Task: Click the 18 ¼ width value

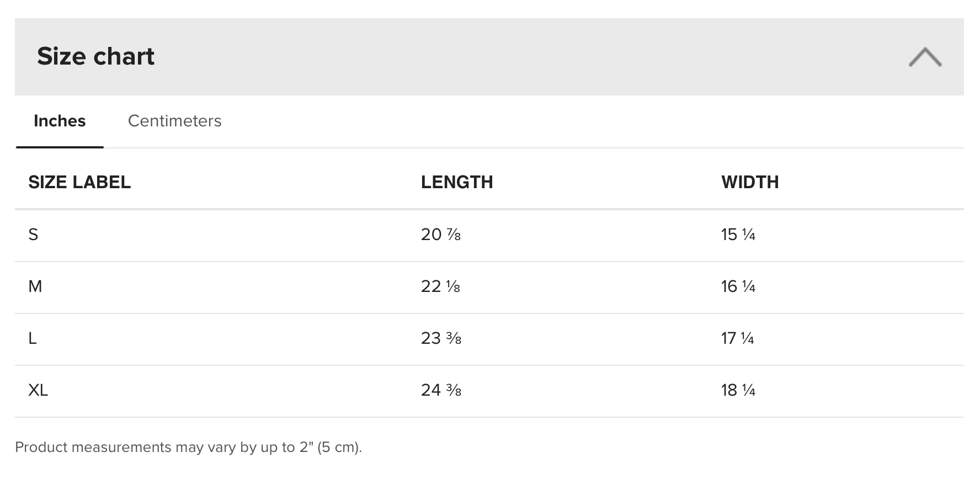Action: (x=738, y=390)
